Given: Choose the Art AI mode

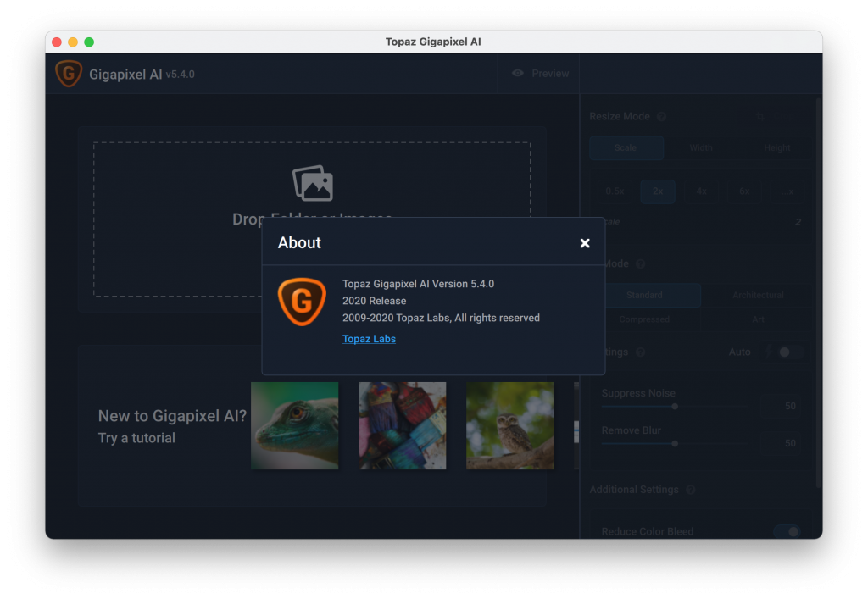Looking at the screenshot, I should (758, 319).
